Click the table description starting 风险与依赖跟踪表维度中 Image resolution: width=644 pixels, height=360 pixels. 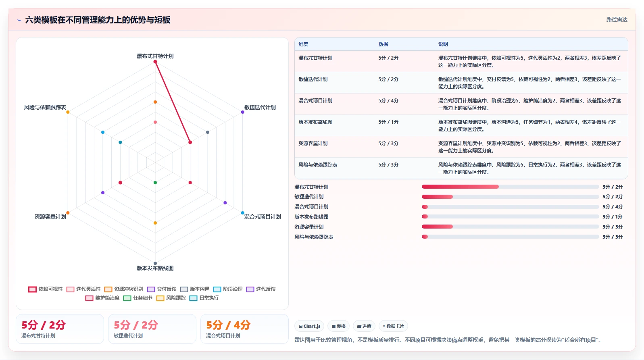[529, 169]
